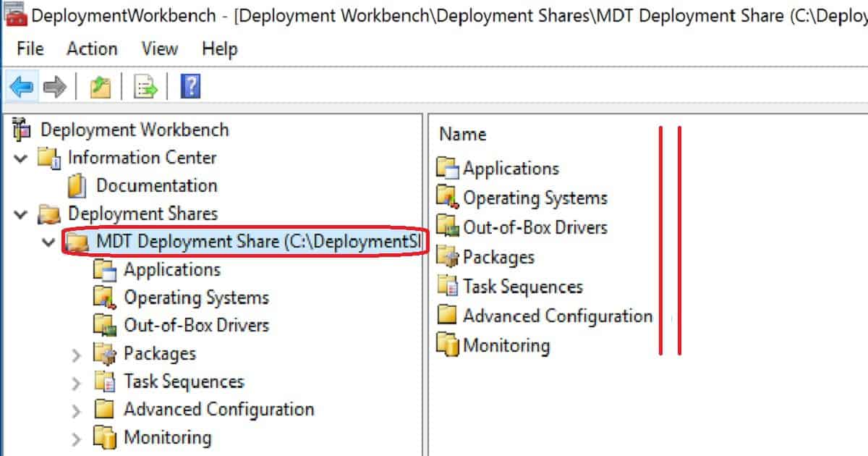The height and width of the screenshot is (456, 868).
Task: Select Advanced Configuration text in right pane
Action: click(x=558, y=316)
